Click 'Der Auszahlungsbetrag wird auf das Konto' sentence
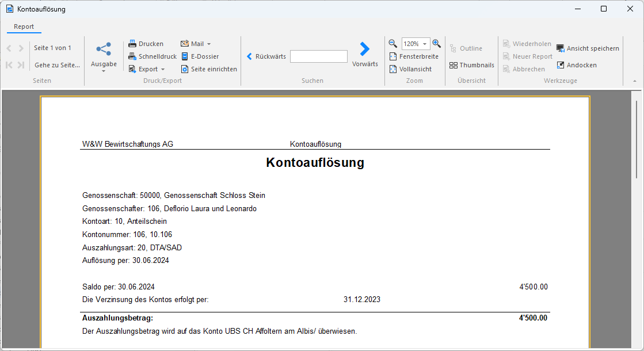Viewport: 644px width, 351px height. click(x=219, y=331)
